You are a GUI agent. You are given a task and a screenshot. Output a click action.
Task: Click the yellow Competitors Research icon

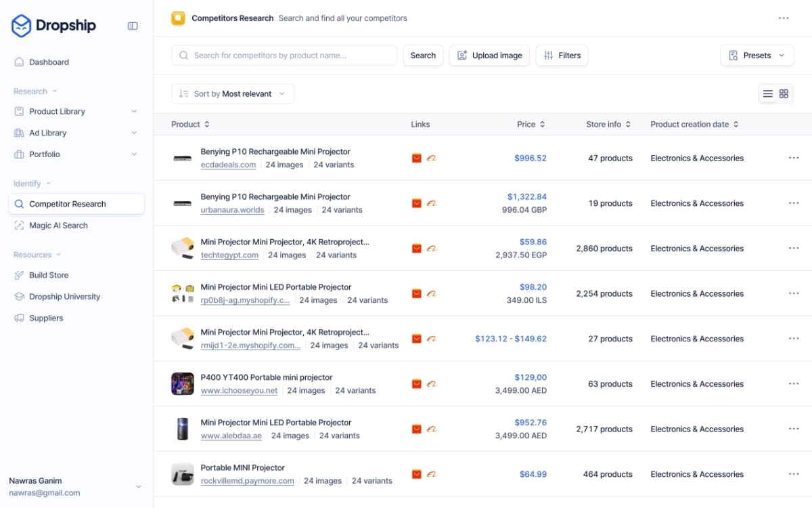click(x=178, y=18)
